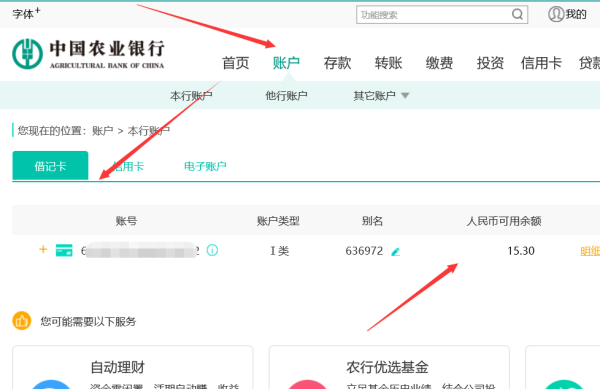Open the 我的 user profile icon
600x389 pixels.
coord(556,15)
